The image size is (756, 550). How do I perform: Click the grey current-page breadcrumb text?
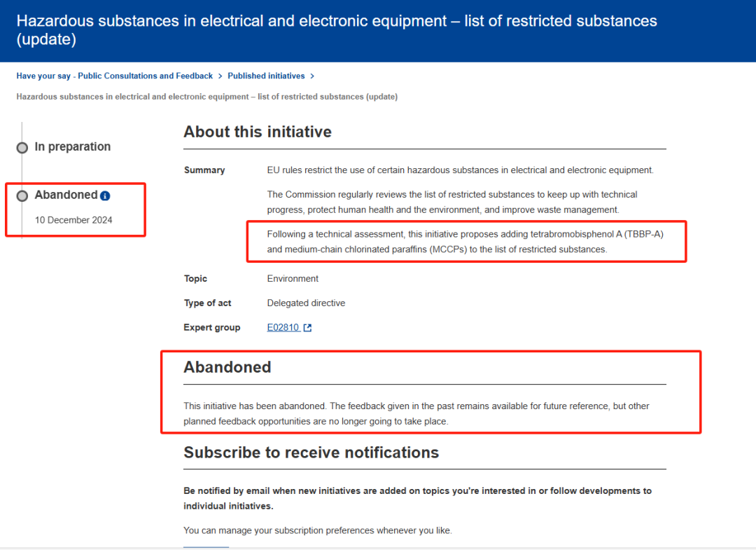[x=206, y=97]
